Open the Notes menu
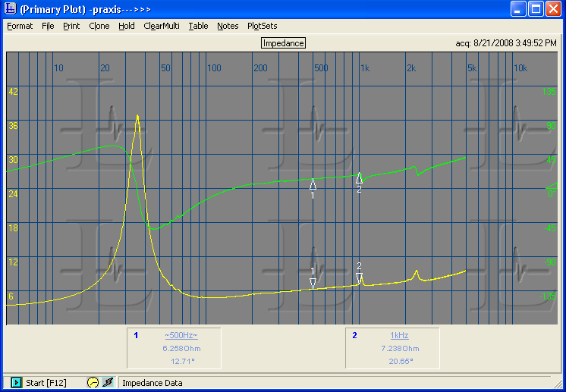The height and width of the screenshot is (392, 566). (x=228, y=26)
